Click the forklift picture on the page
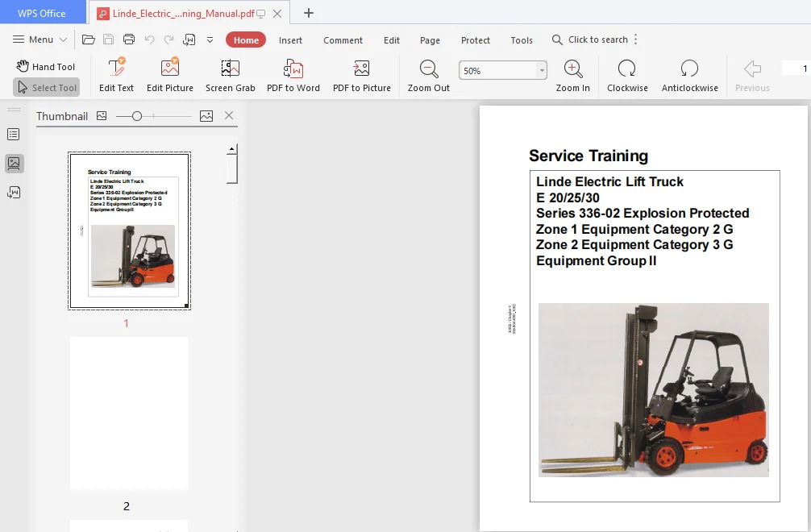 [654, 390]
